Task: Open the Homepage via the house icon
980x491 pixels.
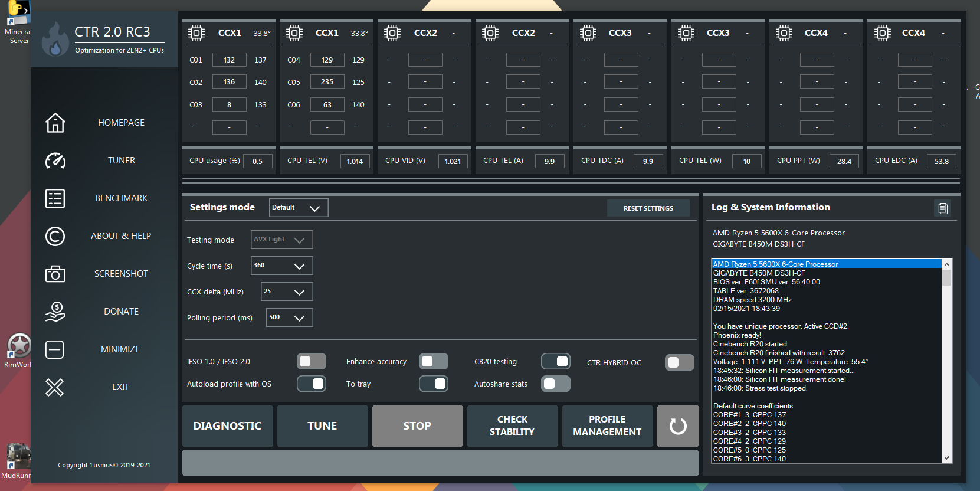Action: point(55,123)
